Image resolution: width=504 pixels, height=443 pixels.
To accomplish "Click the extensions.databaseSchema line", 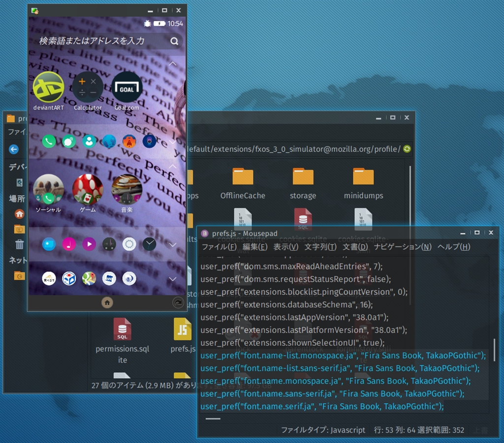I will click(287, 304).
